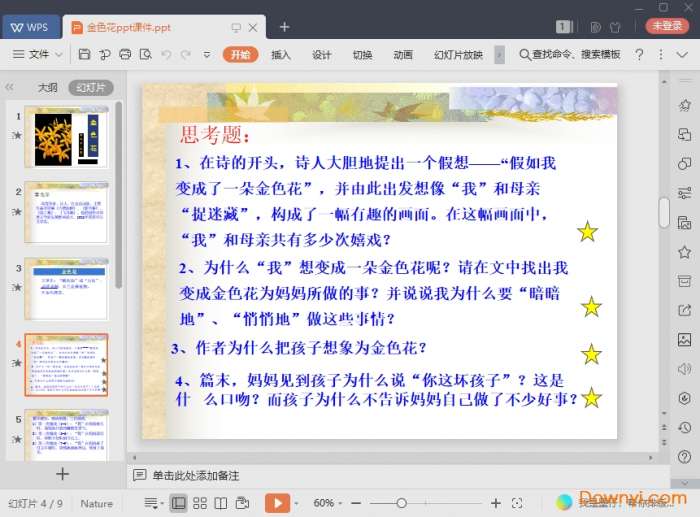Image resolution: width=700 pixels, height=517 pixels.
Task: Close the 金色花ppt课件.ppt document tab
Action: tap(253, 28)
